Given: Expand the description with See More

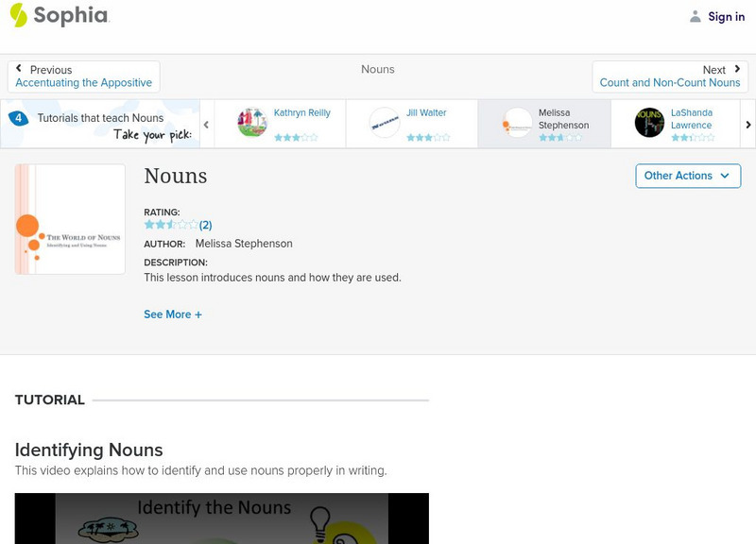Looking at the screenshot, I should click(x=173, y=314).
